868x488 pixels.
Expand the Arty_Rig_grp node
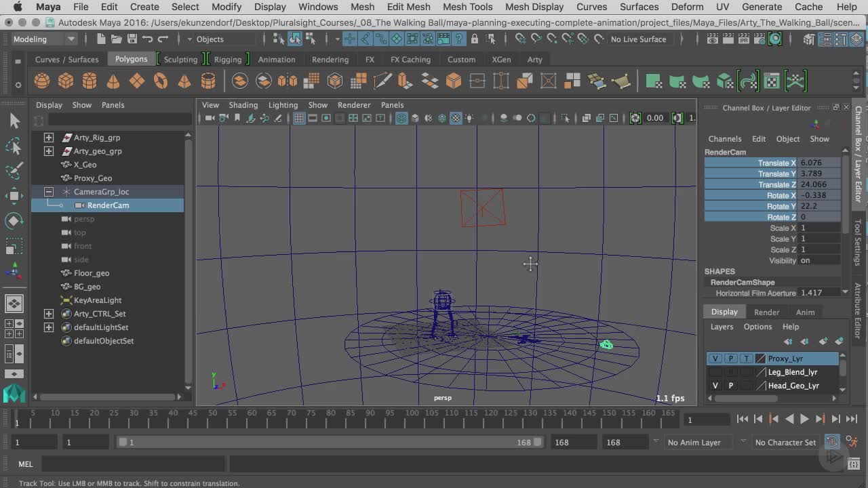(x=49, y=138)
